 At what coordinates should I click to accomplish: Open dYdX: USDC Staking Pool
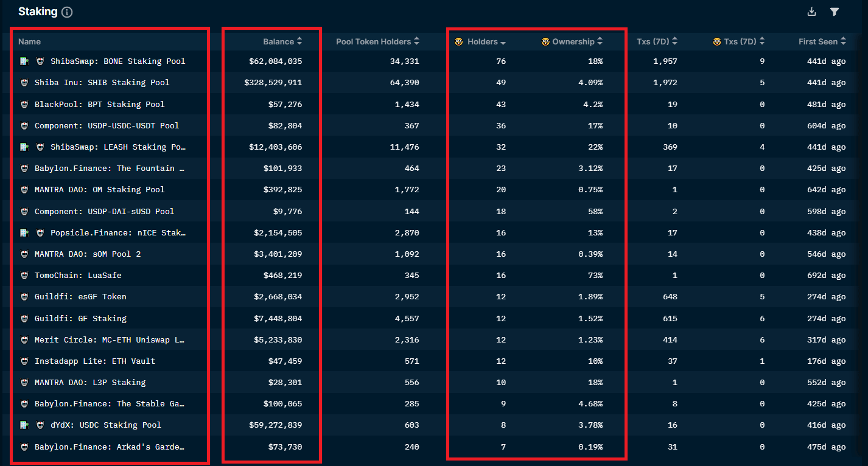tap(106, 425)
